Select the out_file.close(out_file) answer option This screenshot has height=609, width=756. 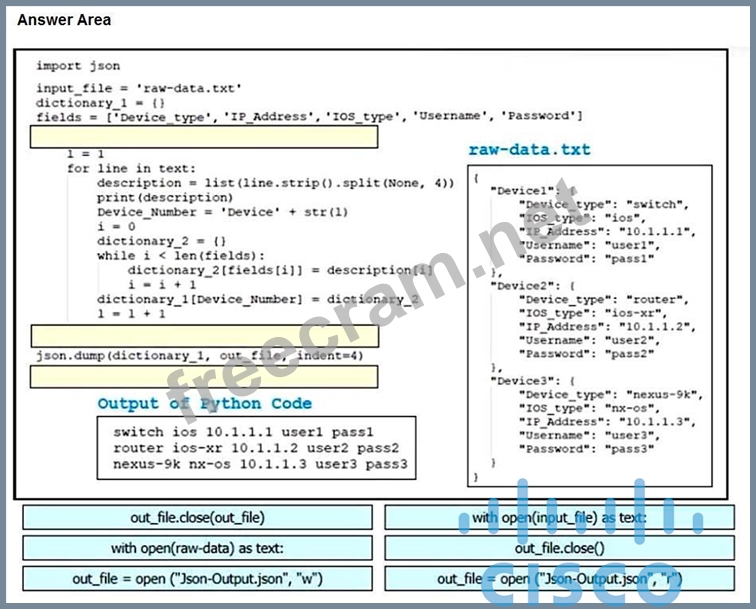[197, 517]
